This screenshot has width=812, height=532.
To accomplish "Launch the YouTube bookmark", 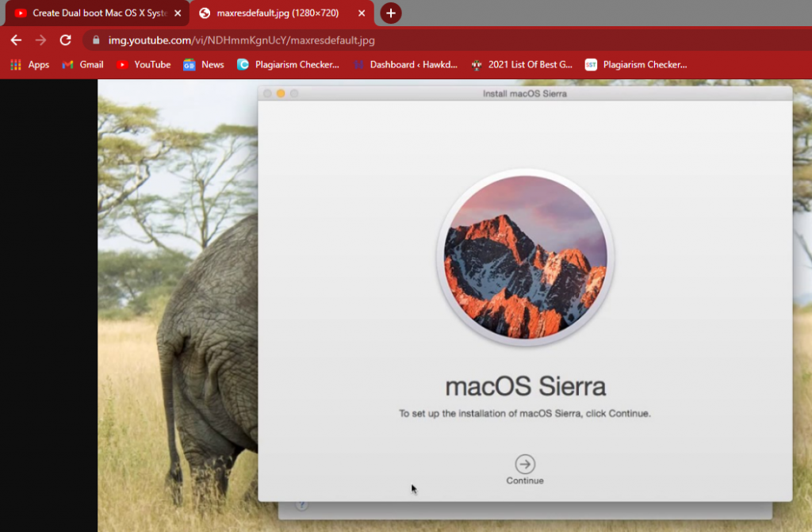I will pyautogui.click(x=144, y=65).
